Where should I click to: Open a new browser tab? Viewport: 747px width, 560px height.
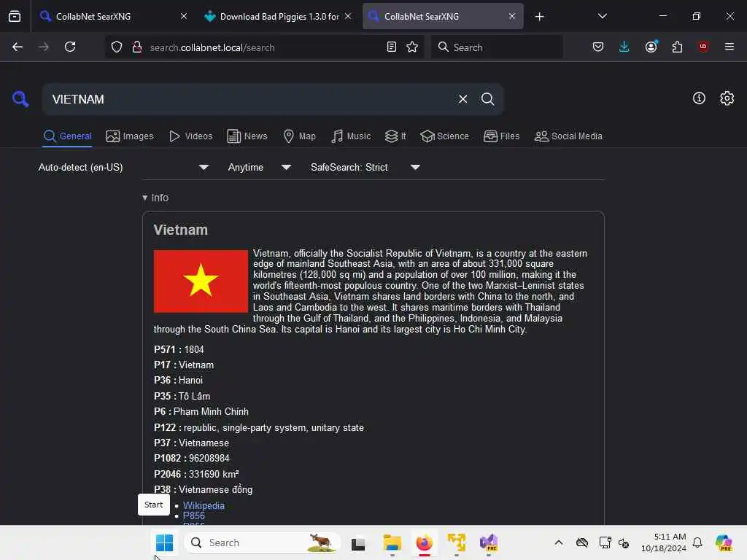539,17
